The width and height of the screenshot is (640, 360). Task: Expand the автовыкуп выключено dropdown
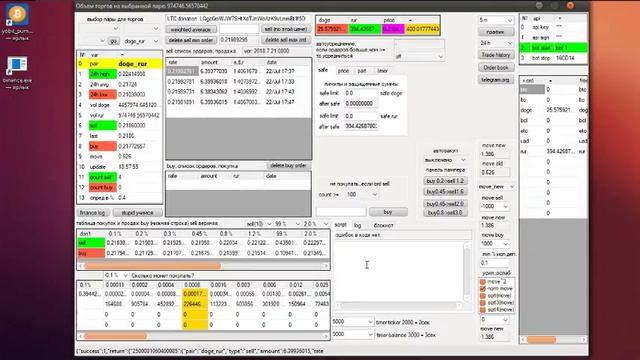[x=445, y=160]
